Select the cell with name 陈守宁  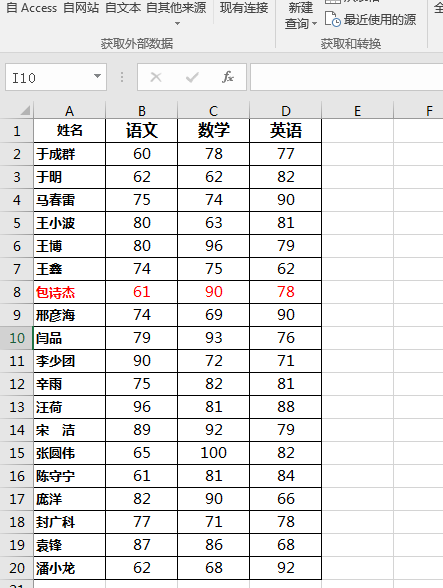(69, 476)
